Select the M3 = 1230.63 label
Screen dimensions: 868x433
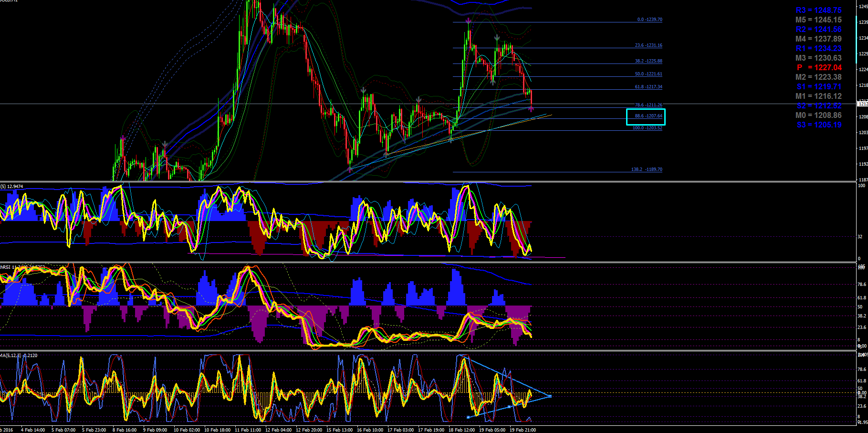pos(818,58)
